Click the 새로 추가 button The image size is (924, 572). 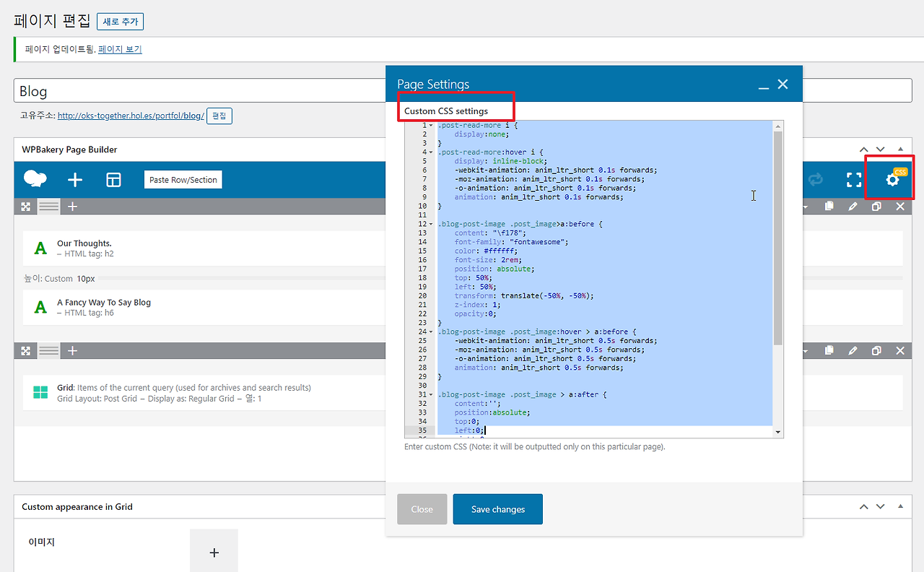(120, 22)
